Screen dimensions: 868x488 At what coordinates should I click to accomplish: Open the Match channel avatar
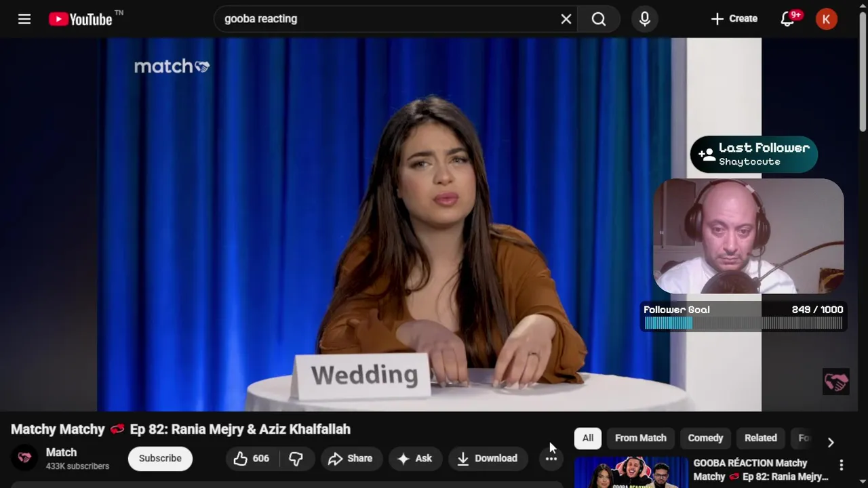(x=24, y=458)
